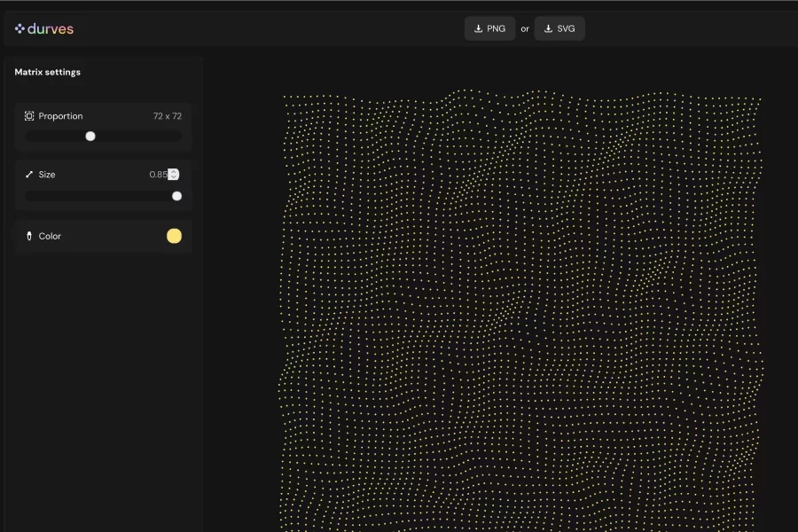The image size is (798, 532).
Task: Click the "Size" label
Action: pos(47,175)
